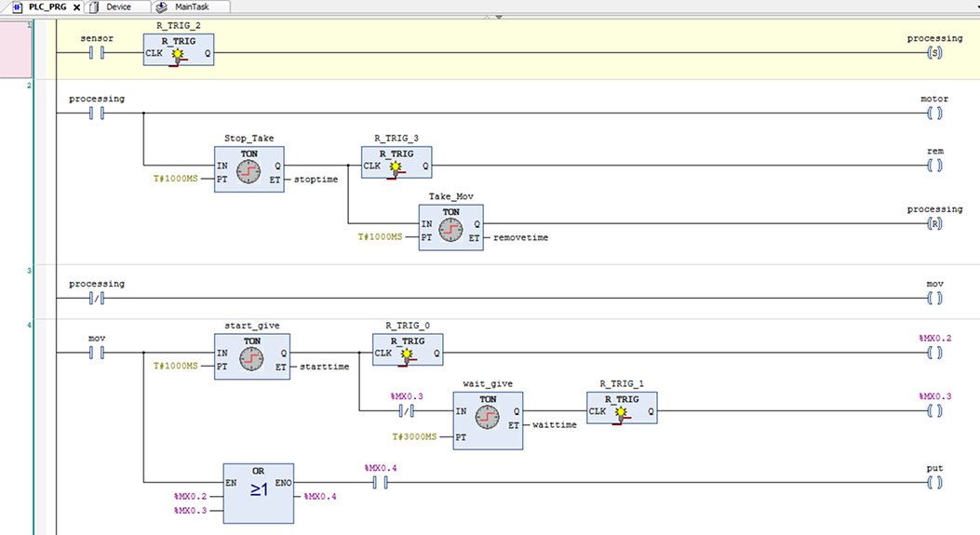Select the R_TRIG_0 function block

408,349
